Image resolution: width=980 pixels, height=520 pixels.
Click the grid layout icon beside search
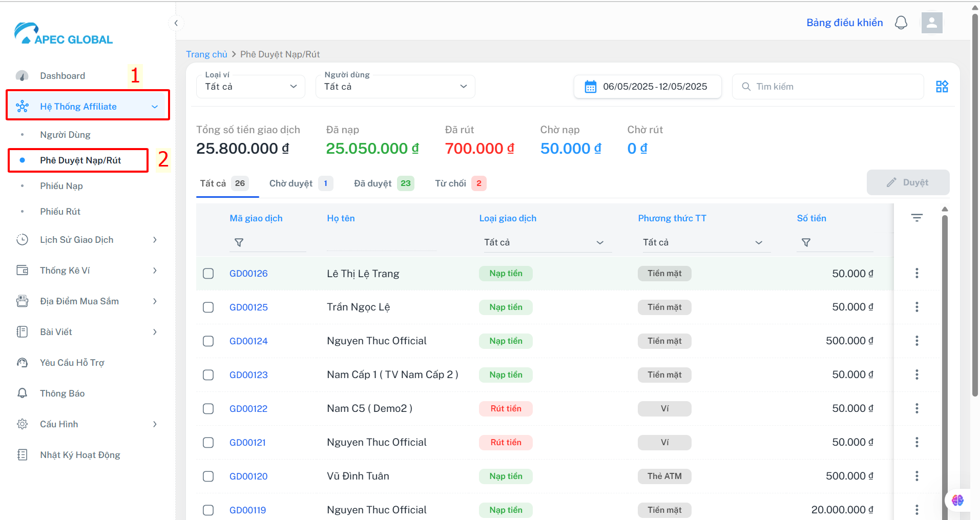click(x=942, y=87)
